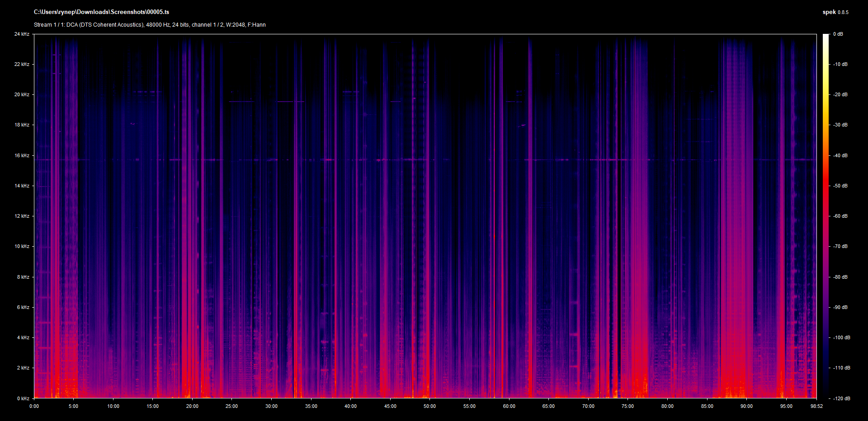The image size is (868, 421).
Task: Click the 90:00 time axis label
Action: pos(746,406)
